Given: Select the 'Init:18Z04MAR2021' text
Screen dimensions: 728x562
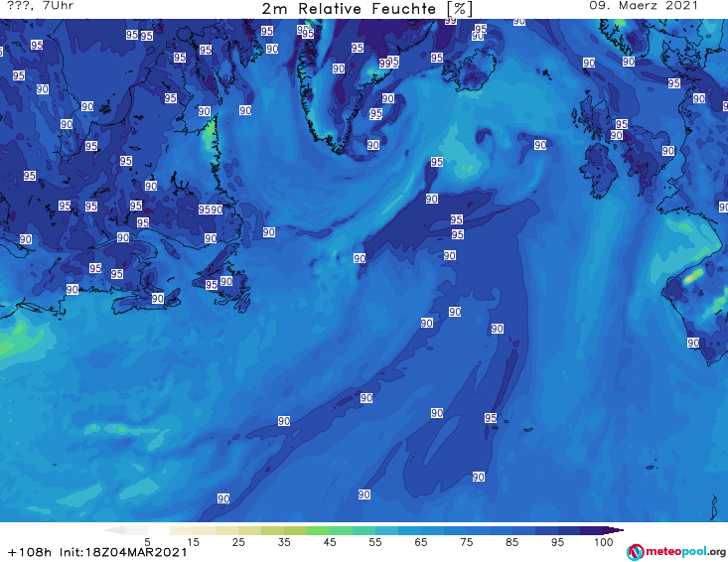Looking at the screenshot, I should coord(123,552).
